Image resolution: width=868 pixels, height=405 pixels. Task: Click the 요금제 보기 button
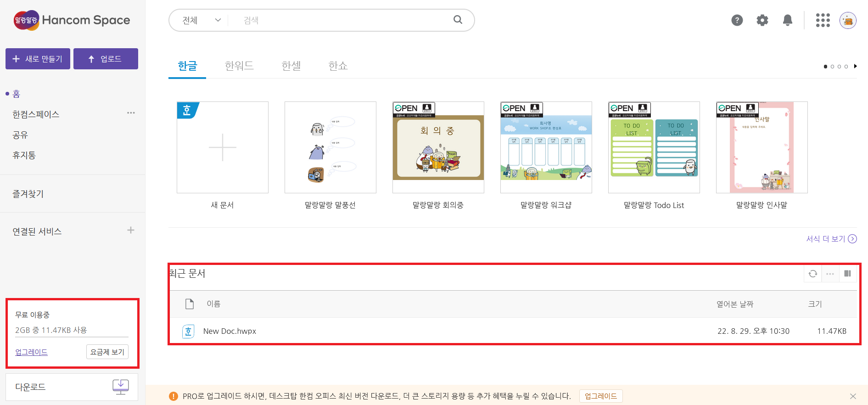click(107, 352)
